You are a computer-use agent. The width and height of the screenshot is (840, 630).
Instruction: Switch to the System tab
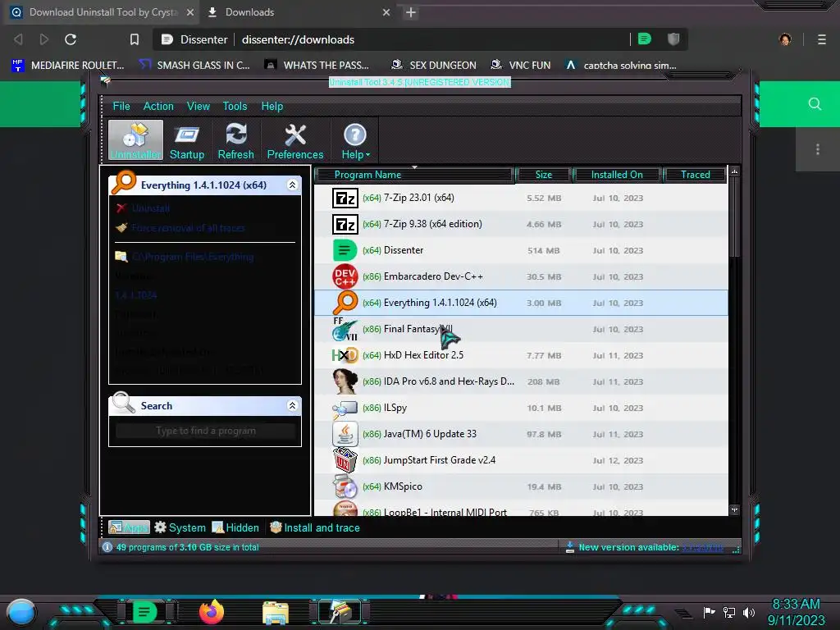(180, 527)
